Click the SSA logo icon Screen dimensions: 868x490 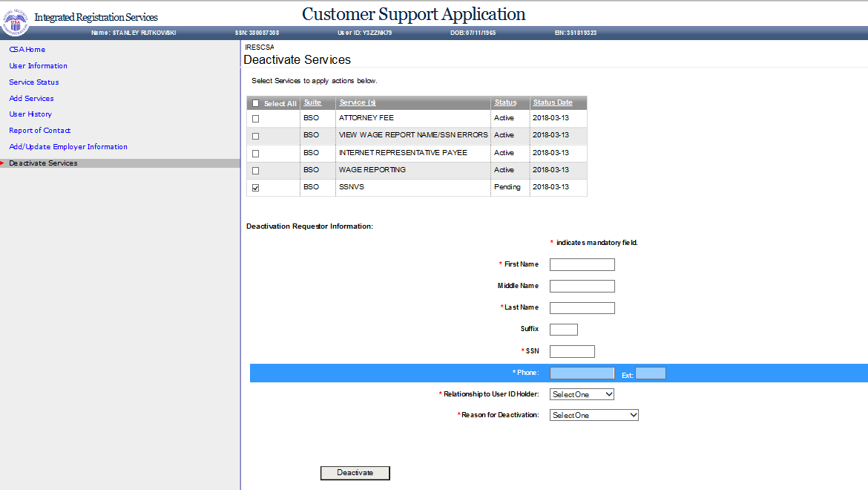click(14, 22)
